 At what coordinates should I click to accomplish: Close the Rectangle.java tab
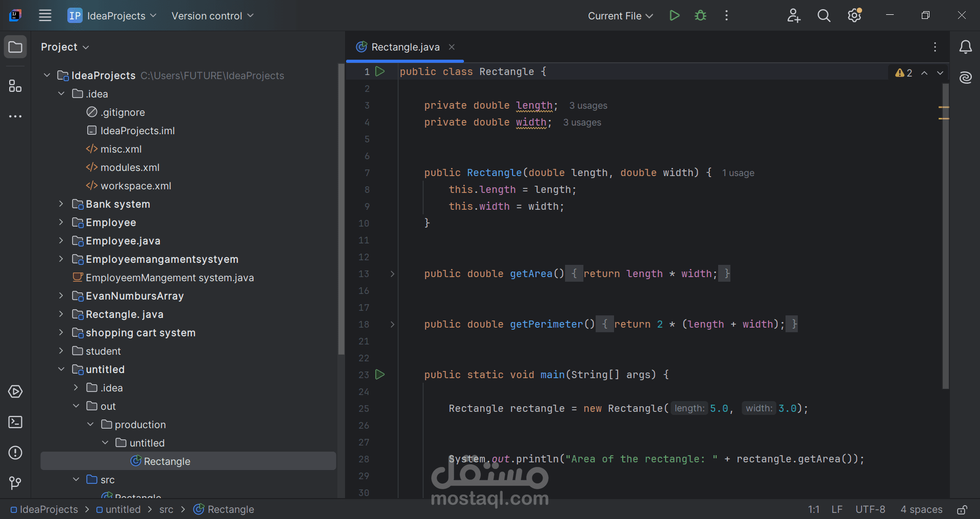coord(452,47)
